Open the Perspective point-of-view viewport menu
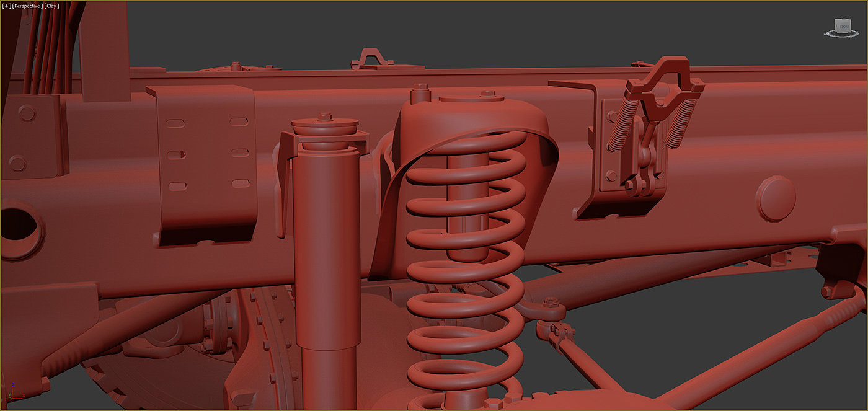Viewport: 868px width, 411px height. [x=26, y=6]
